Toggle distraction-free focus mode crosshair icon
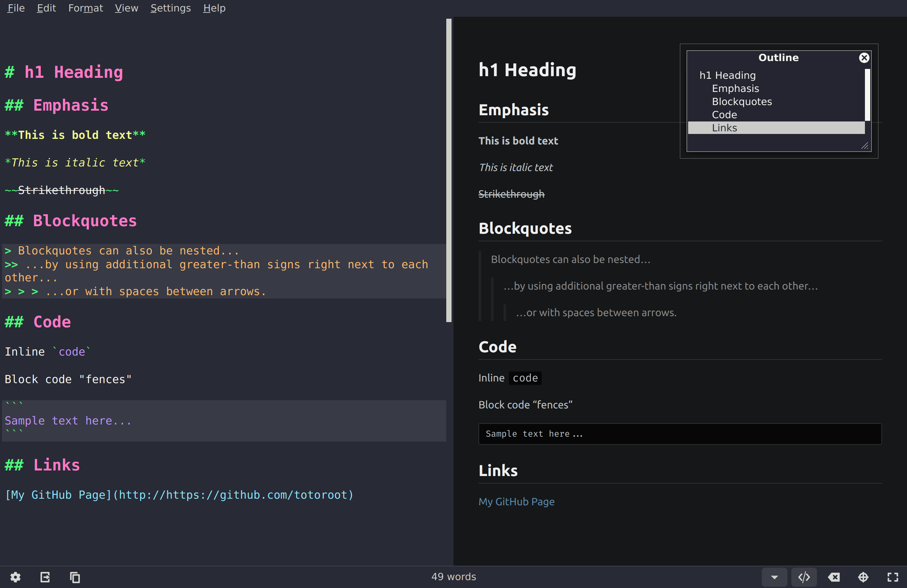The width and height of the screenshot is (907, 588). (x=863, y=577)
